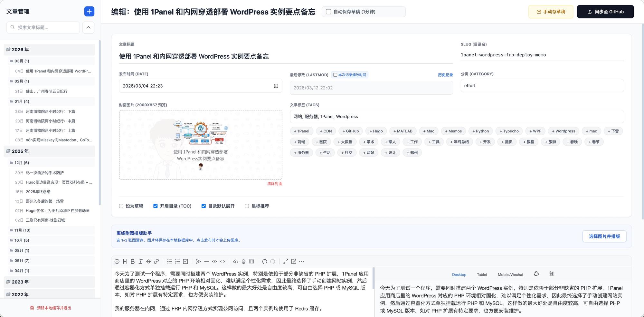Expand the 11月 (10) month group
Viewport: 644px width, 317px height.
tap(22, 230)
